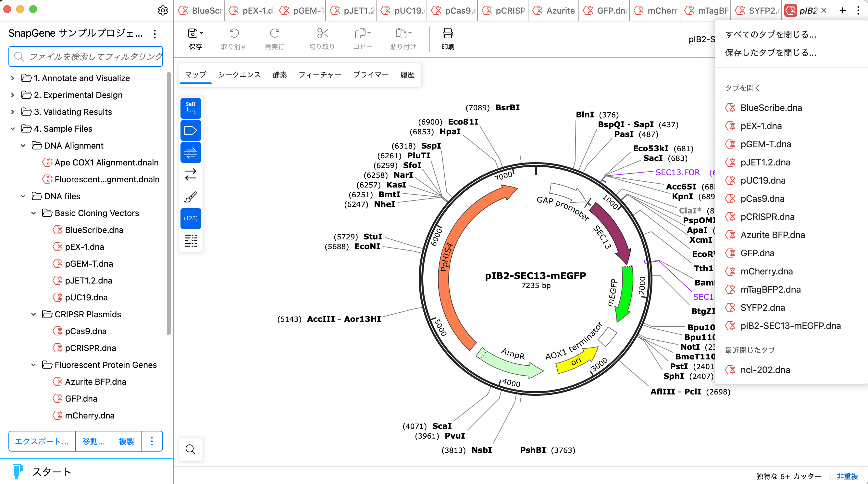Click the エクスポート button
The image size is (868, 484).
[42, 441]
